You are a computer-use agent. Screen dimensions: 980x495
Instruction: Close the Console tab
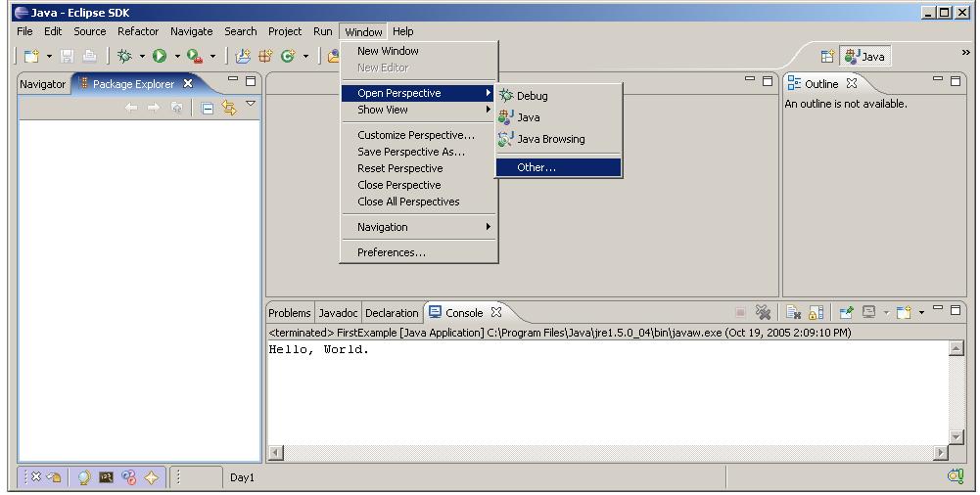point(496,311)
